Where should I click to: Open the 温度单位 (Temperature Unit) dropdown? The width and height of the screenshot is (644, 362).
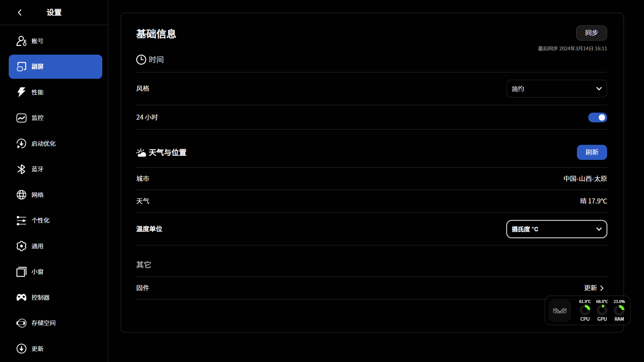pyautogui.click(x=556, y=229)
